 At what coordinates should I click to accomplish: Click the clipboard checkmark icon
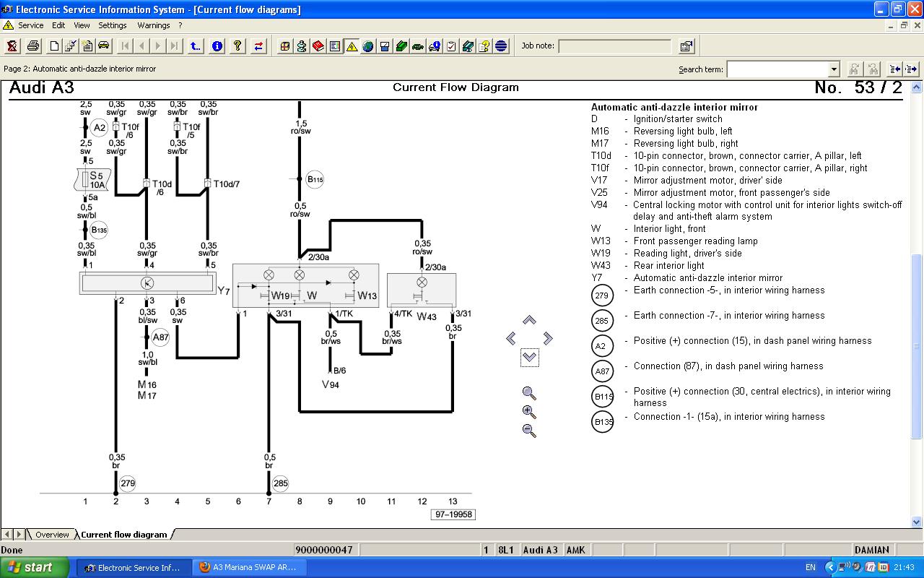(451, 46)
